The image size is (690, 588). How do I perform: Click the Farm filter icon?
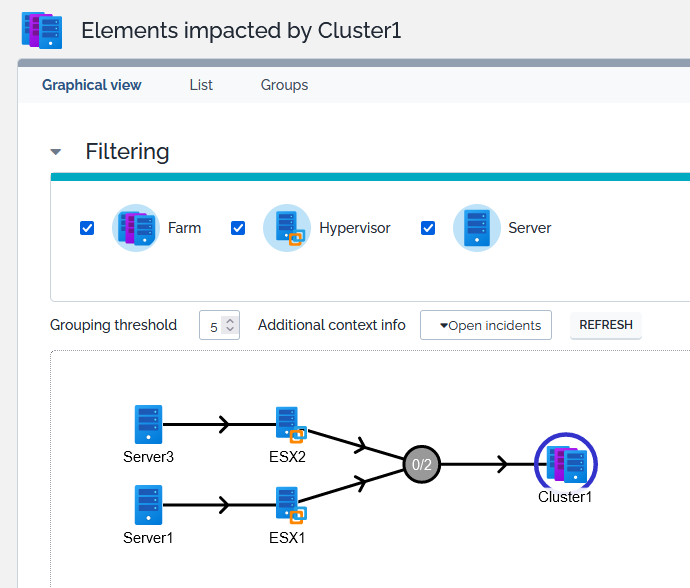[x=136, y=228]
